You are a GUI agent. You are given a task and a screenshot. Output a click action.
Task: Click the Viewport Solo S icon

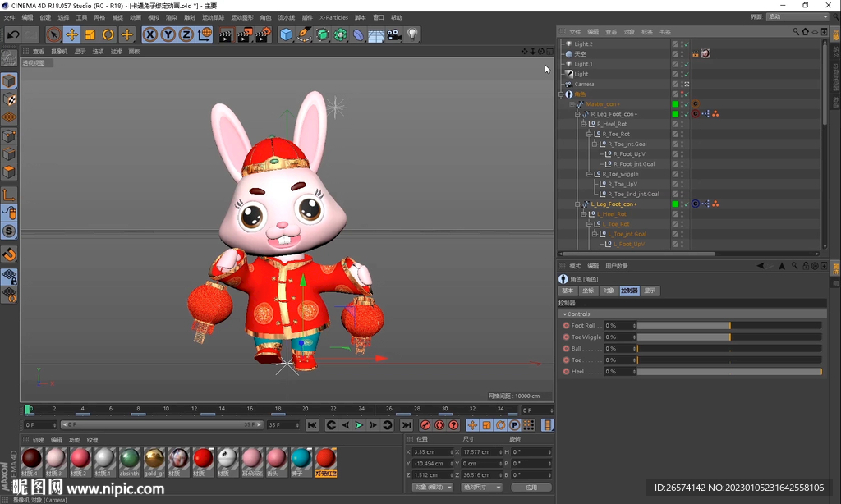click(9, 231)
